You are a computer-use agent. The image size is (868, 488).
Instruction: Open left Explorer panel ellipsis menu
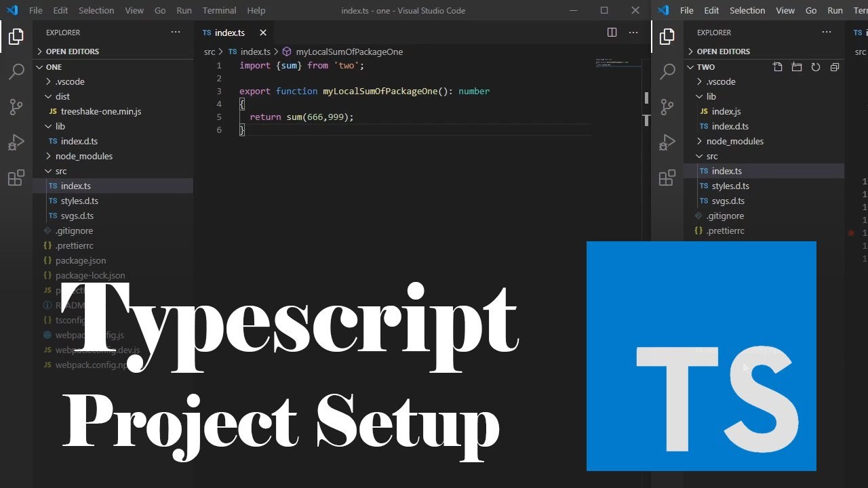tap(176, 33)
